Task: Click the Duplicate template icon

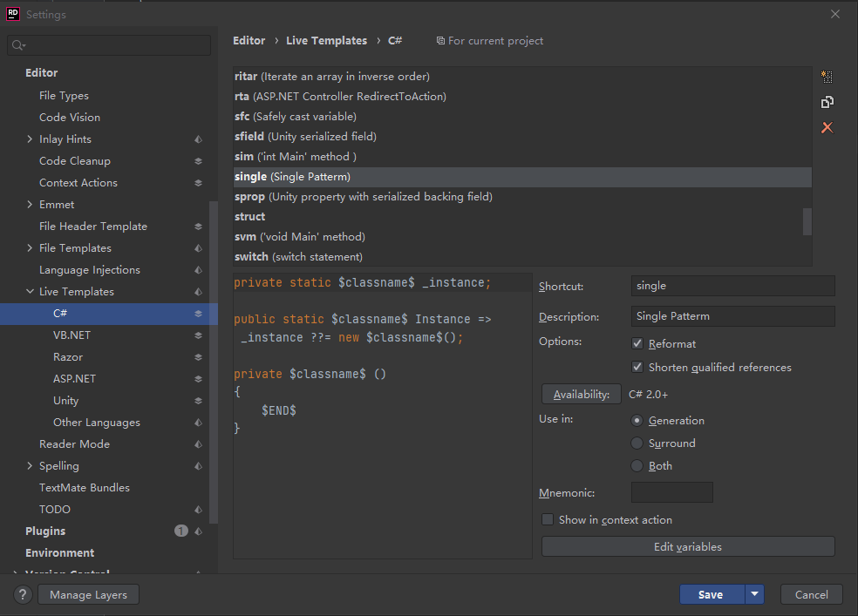Action: [827, 102]
